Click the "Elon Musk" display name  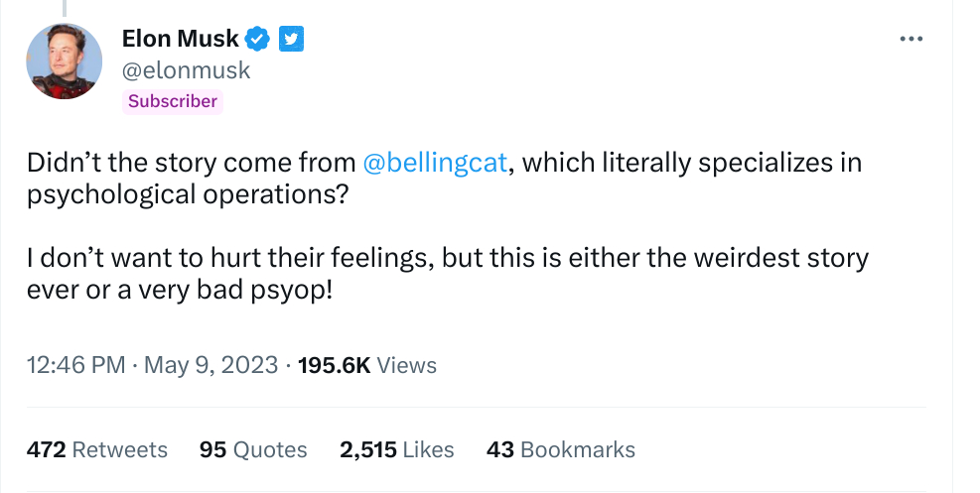180,39
